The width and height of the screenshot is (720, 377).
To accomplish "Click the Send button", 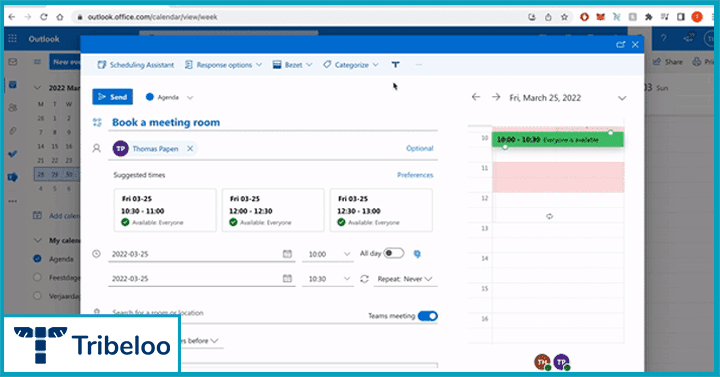I will pyautogui.click(x=112, y=97).
